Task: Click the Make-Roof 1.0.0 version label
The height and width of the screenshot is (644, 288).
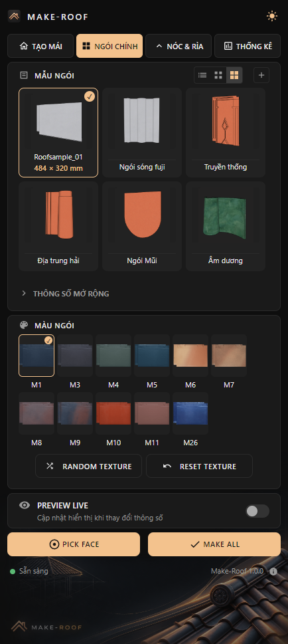Action: point(237,572)
